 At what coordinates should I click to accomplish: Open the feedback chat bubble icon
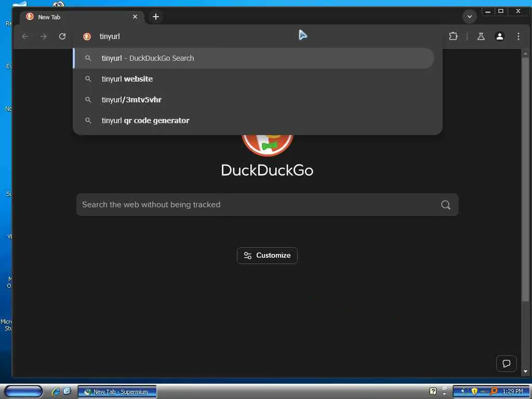tap(506, 364)
